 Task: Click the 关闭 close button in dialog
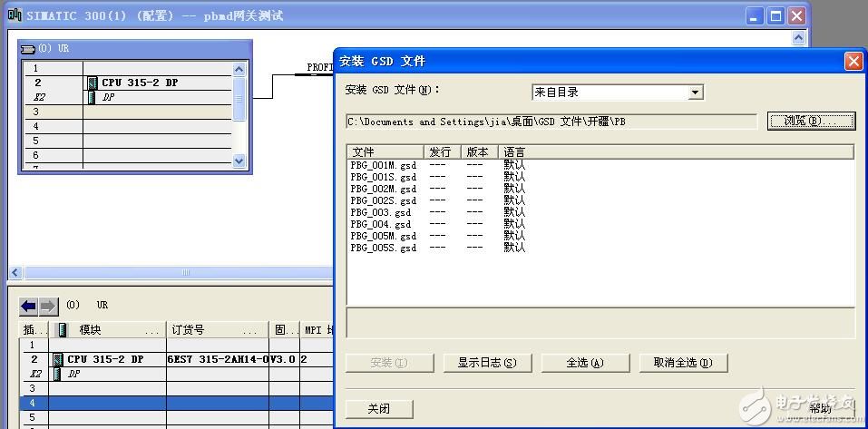379,408
